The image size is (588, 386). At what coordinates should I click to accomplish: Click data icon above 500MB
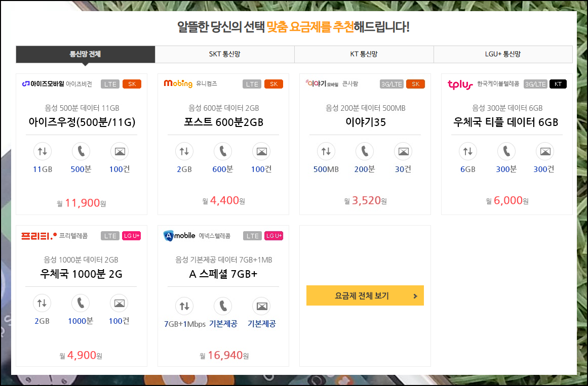point(326,151)
